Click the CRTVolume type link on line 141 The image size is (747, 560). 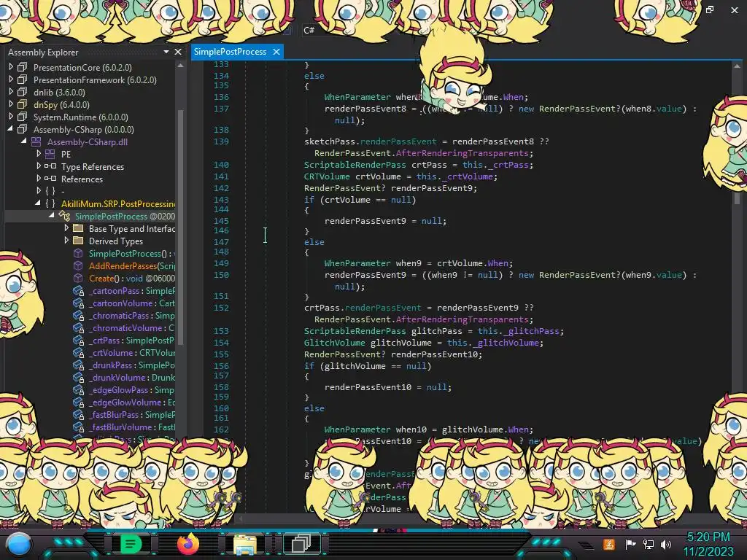pyautogui.click(x=327, y=176)
